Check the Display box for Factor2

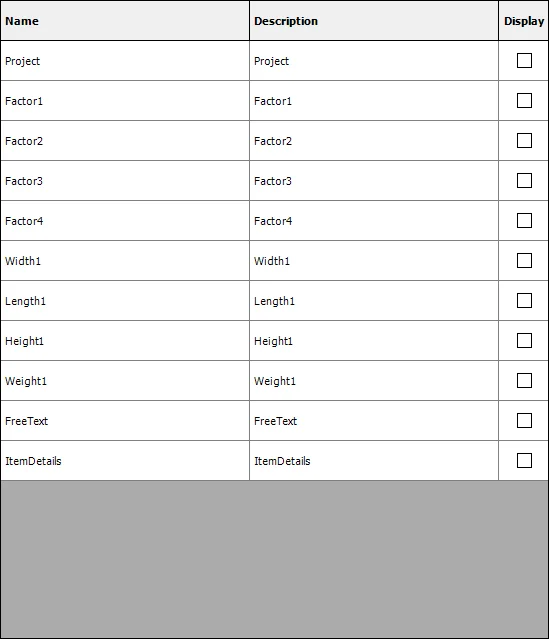tap(524, 141)
